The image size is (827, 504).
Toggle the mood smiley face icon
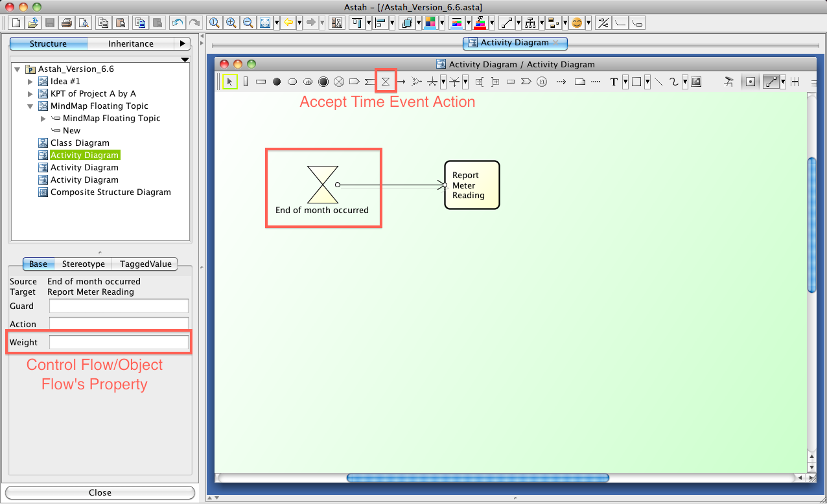pos(576,23)
